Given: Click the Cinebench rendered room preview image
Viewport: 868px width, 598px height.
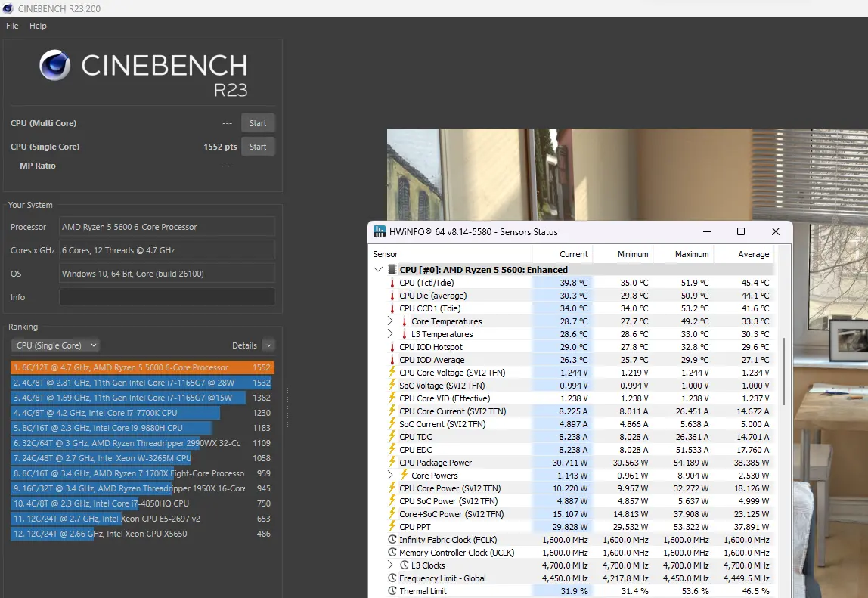Looking at the screenshot, I should click(628, 175).
